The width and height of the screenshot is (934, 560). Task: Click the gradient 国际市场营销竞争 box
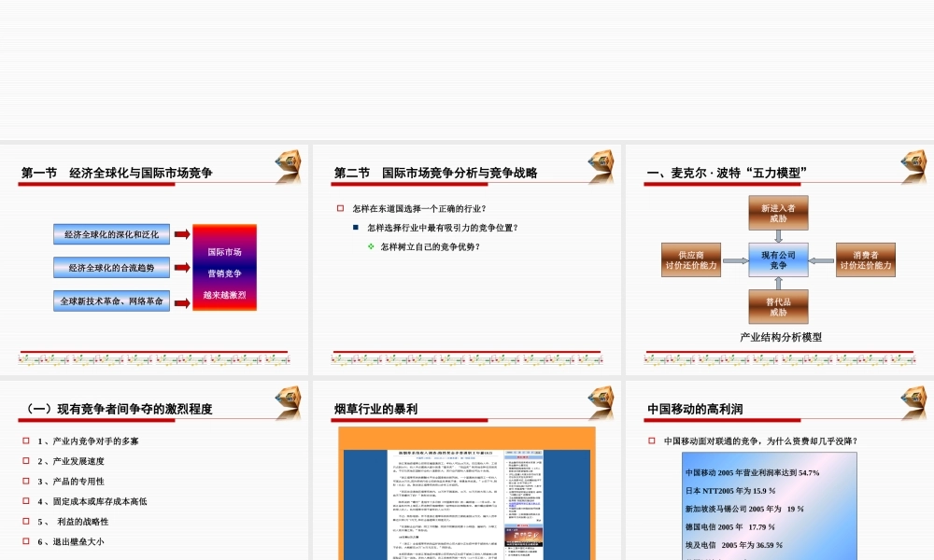point(224,268)
